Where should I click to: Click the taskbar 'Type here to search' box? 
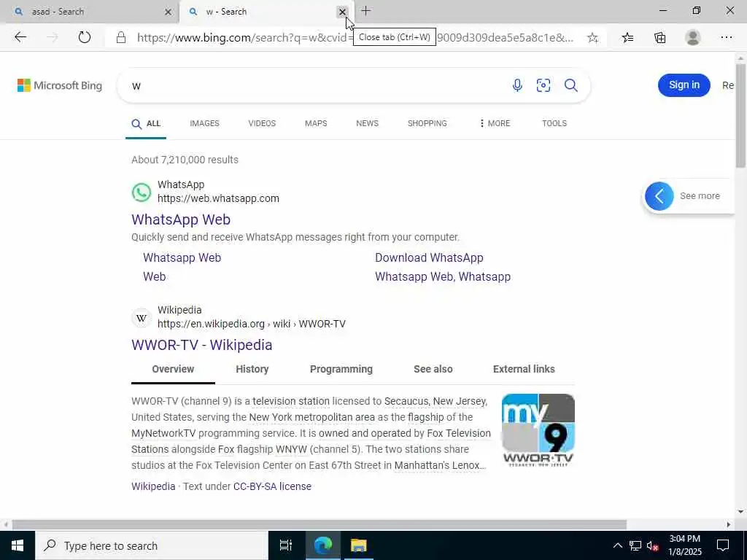152,545
